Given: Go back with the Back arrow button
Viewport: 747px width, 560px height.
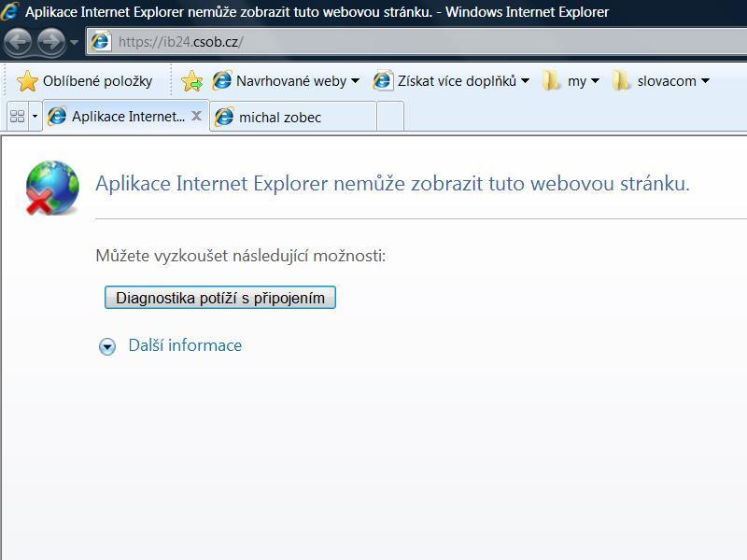Looking at the screenshot, I should click(18, 42).
